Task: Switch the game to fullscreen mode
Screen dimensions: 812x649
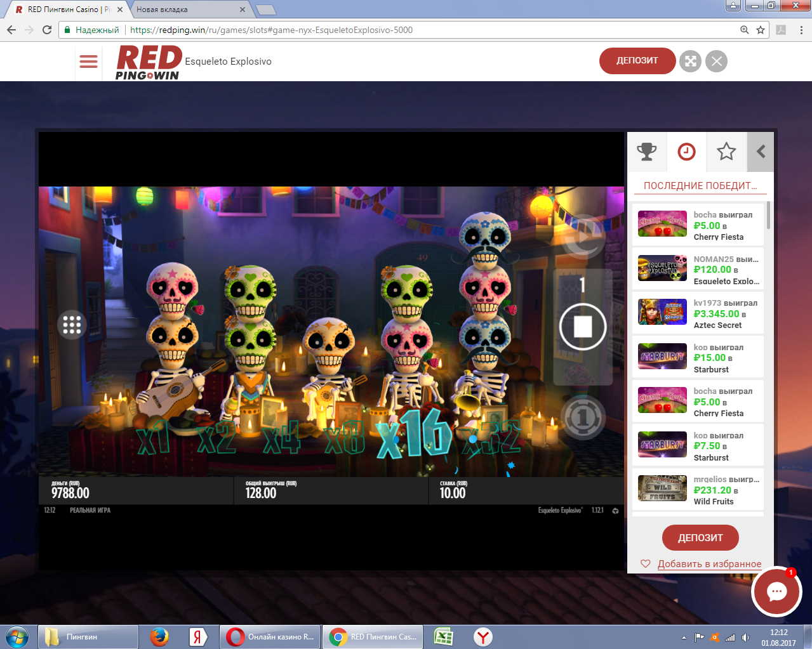Action: pyautogui.click(x=691, y=61)
